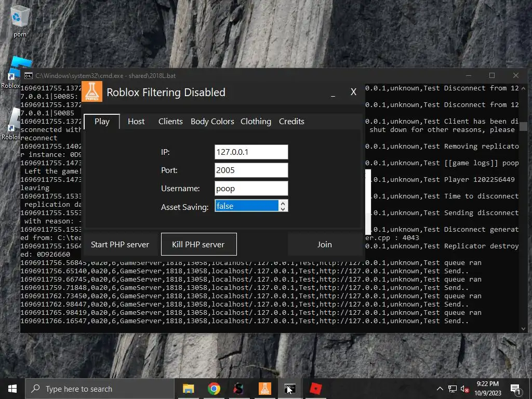Minimize the cmd.exe window

[x=469, y=75]
